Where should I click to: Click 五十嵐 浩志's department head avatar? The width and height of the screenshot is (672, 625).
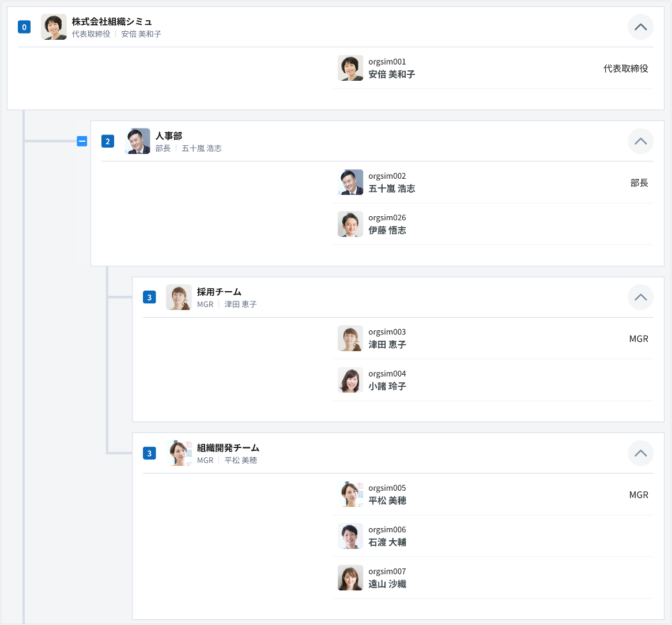pyautogui.click(x=137, y=141)
